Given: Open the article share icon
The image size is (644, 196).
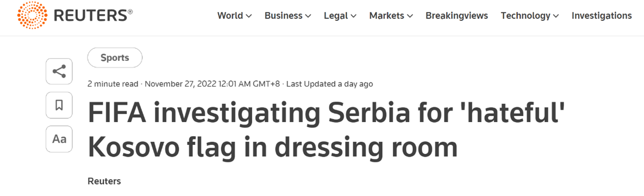Looking at the screenshot, I should 59,72.
